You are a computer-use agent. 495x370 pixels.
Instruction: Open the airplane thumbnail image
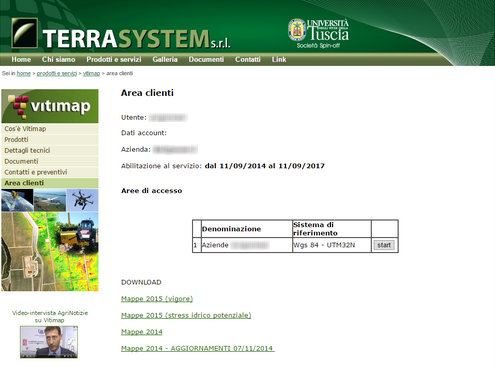50,200
